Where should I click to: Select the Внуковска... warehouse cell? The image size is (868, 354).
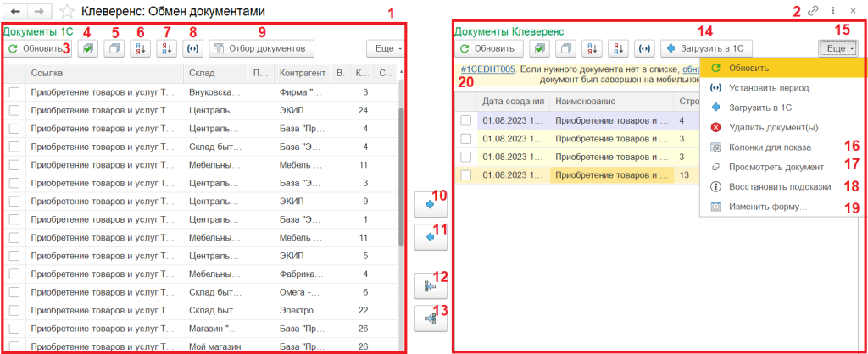click(215, 91)
